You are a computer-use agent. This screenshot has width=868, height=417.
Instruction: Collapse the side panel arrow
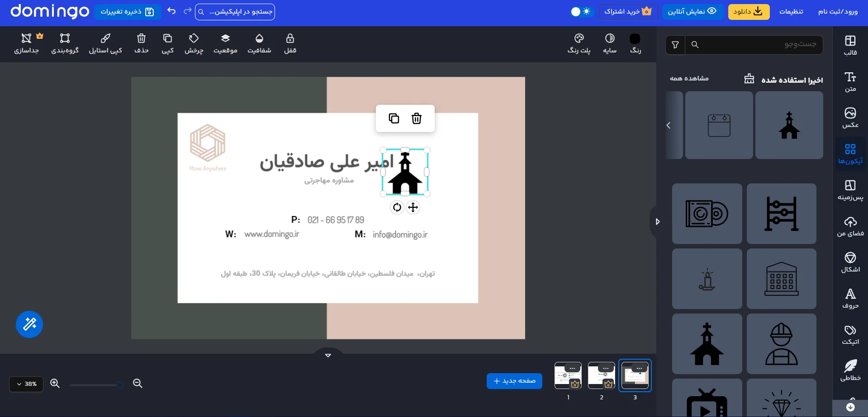[x=657, y=221]
